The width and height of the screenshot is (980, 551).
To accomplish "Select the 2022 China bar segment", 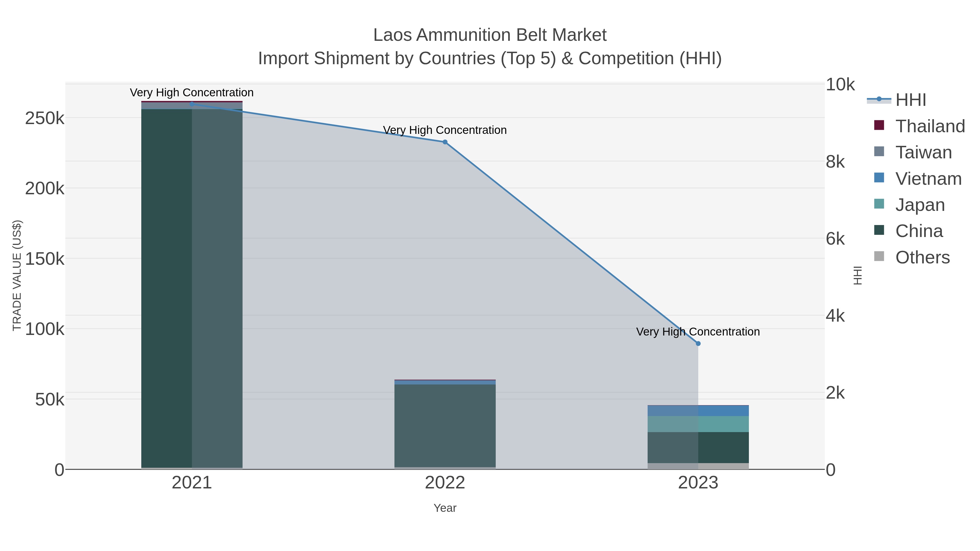I will tap(445, 426).
